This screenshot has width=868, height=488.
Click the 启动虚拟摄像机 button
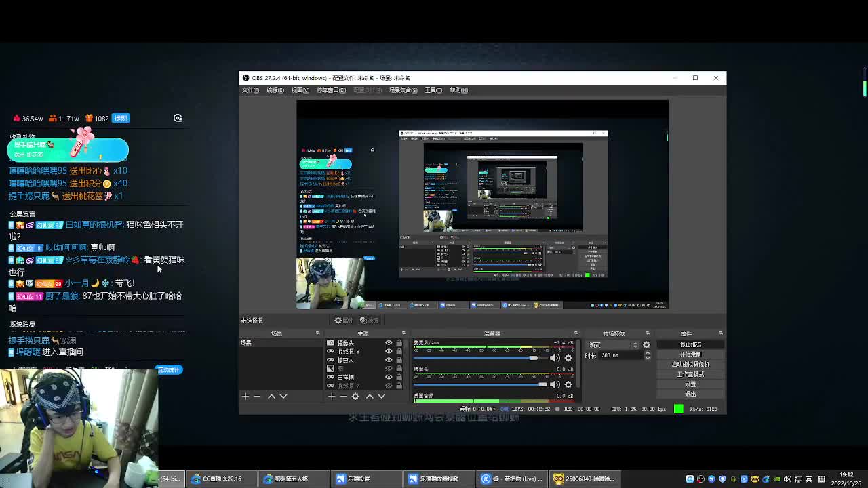point(690,364)
